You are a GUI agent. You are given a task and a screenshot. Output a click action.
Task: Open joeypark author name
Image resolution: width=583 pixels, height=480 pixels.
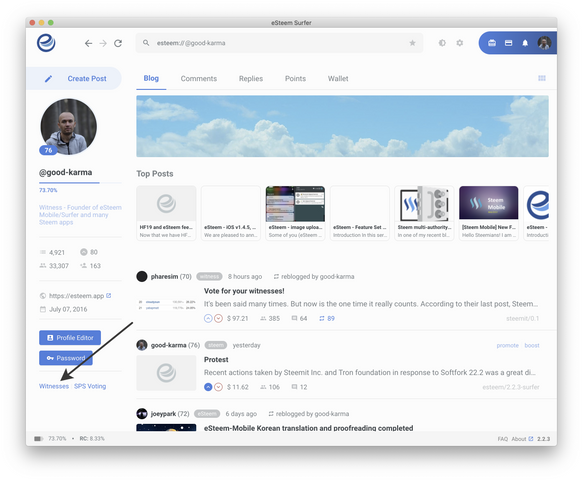pyautogui.click(x=163, y=414)
